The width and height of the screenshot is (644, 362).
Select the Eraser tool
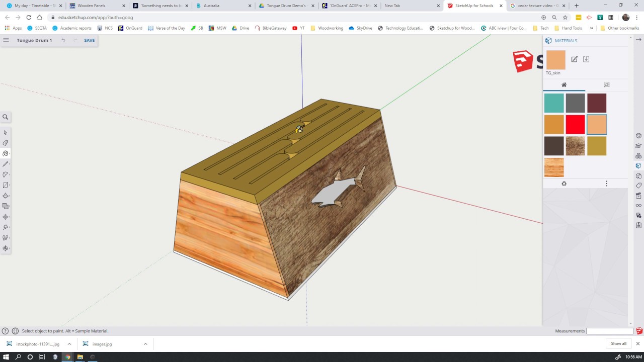6,143
